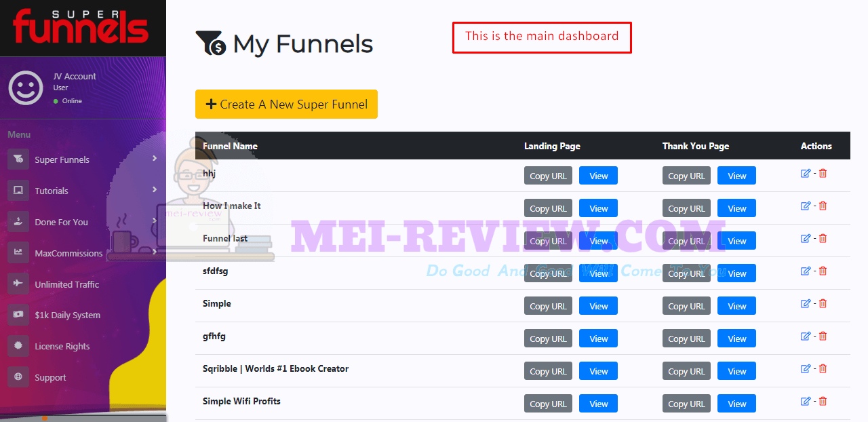
Task: Click the Tutorials laptop icon
Action: coord(18,191)
